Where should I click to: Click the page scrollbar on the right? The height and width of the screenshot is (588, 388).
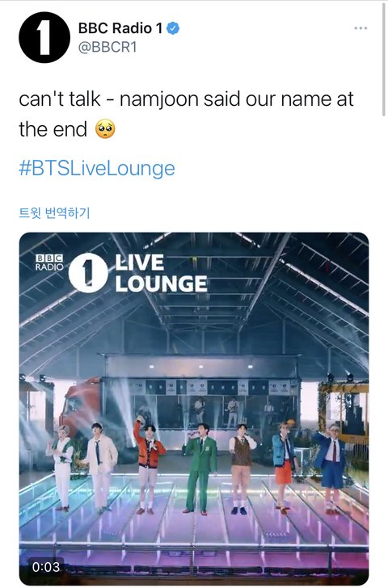[x=384, y=60]
